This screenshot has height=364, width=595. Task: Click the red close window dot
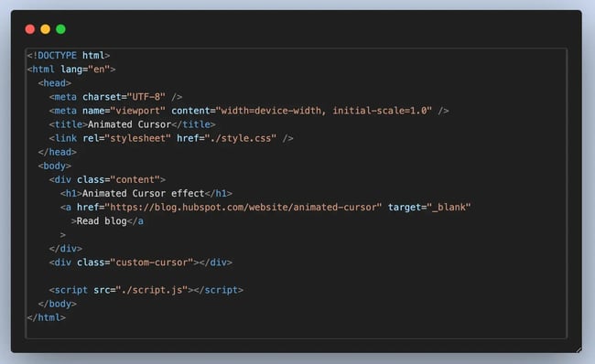[x=30, y=29]
